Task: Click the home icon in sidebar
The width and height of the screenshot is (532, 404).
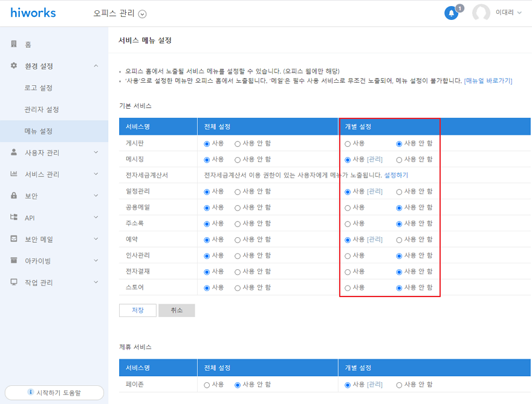Action: [14, 44]
